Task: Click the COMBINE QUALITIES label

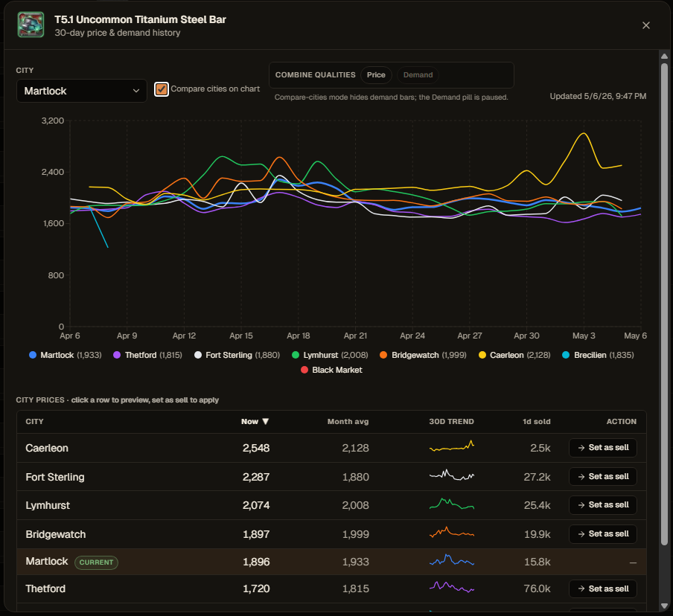Action: coord(316,75)
